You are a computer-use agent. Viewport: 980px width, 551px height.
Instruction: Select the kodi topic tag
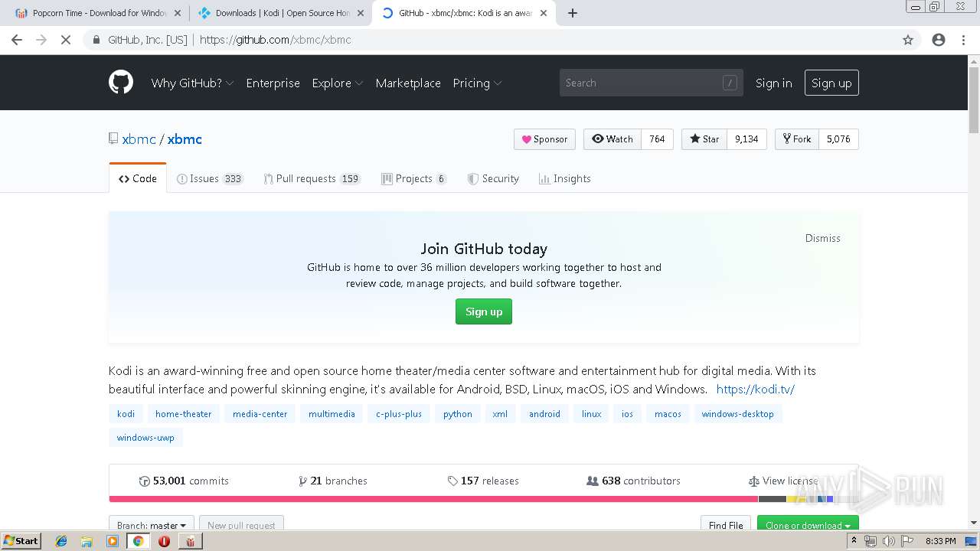coord(126,414)
